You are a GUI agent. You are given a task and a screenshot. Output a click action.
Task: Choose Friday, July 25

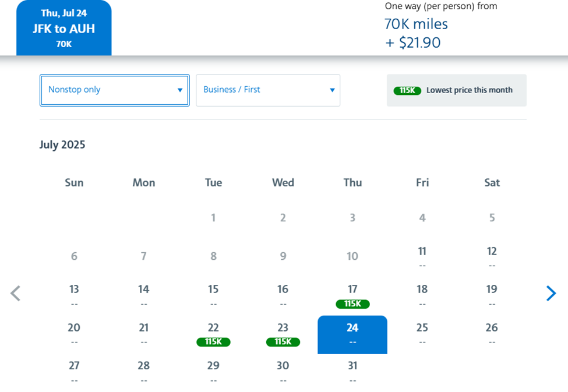click(x=422, y=333)
